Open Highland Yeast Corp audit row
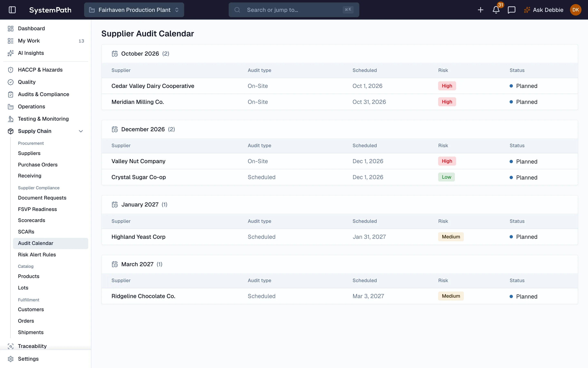Image resolution: width=588 pixels, height=368 pixels. click(340, 237)
